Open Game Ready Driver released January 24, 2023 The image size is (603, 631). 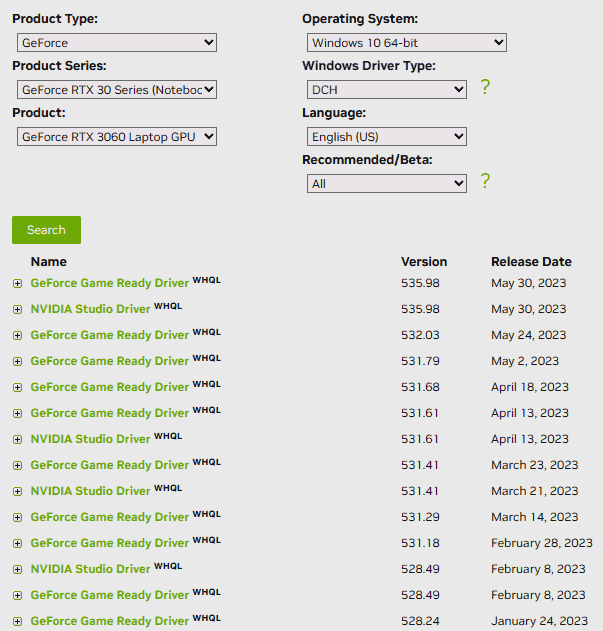coord(109,621)
